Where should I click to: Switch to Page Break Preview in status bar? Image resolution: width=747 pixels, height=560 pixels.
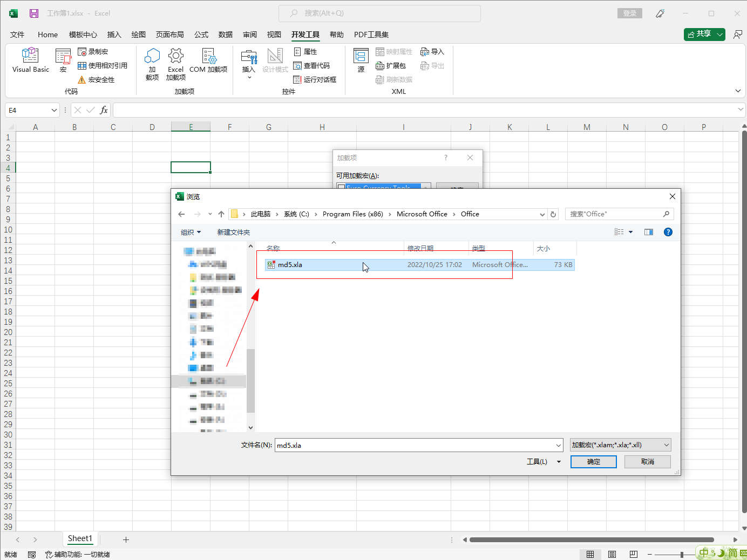tap(634, 554)
